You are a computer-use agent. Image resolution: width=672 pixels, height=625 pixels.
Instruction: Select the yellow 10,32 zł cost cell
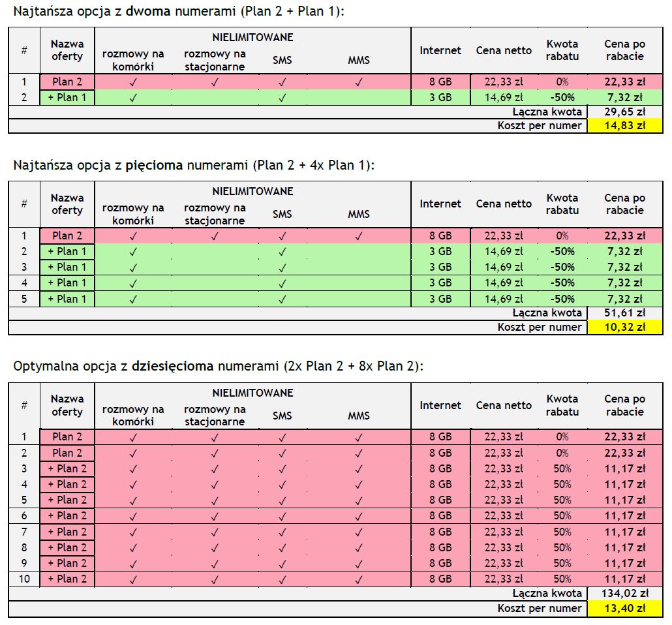(625, 327)
